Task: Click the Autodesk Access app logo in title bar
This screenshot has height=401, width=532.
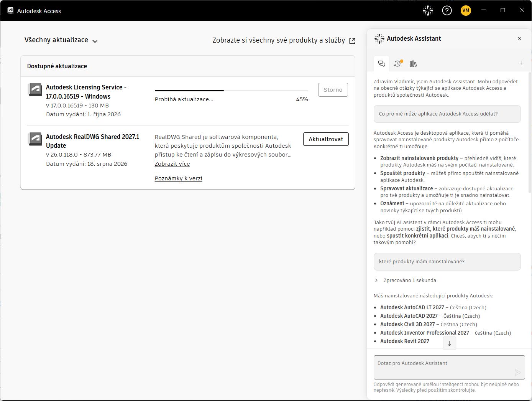Action: coord(11,11)
